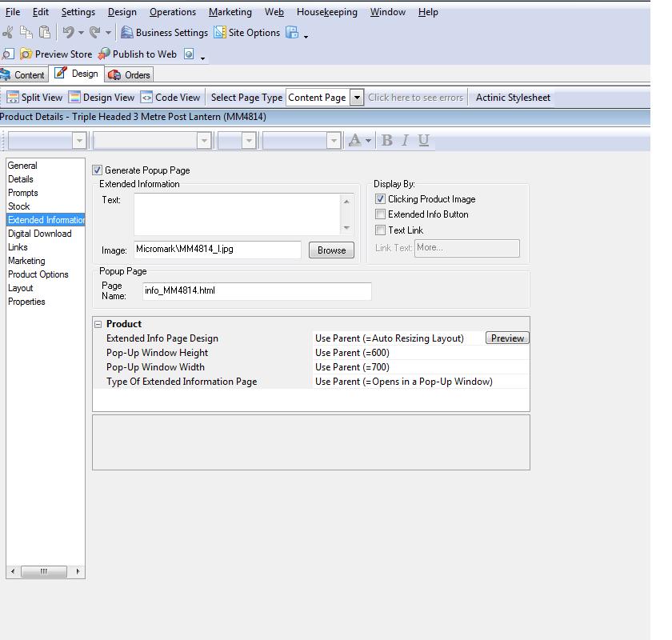
Task: Open Business Settings from the toolbar
Action: tap(163, 33)
